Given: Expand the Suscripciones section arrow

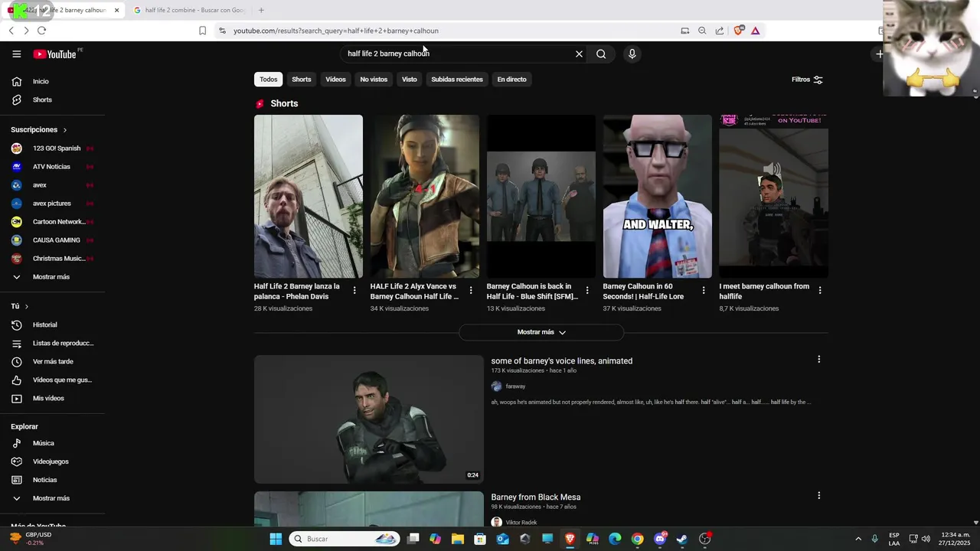Looking at the screenshot, I should coord(65,130).
